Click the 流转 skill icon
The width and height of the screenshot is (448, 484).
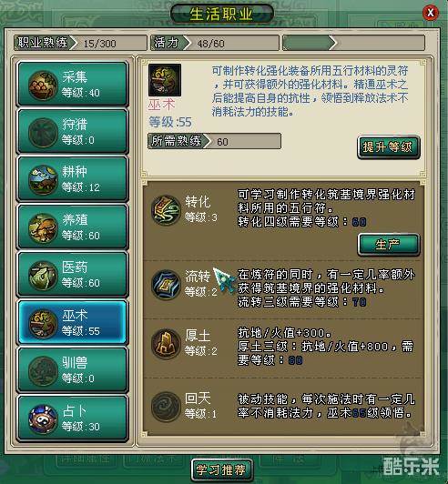[166, 284]
